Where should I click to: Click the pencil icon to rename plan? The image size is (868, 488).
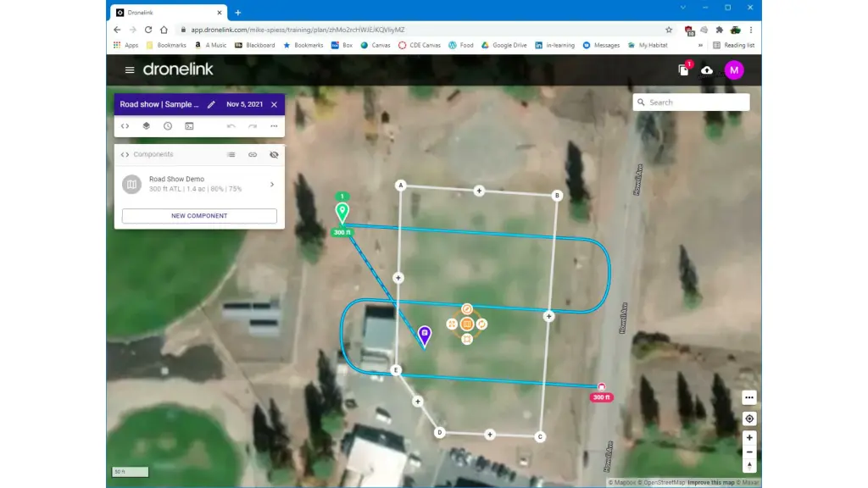click(211, 104)
